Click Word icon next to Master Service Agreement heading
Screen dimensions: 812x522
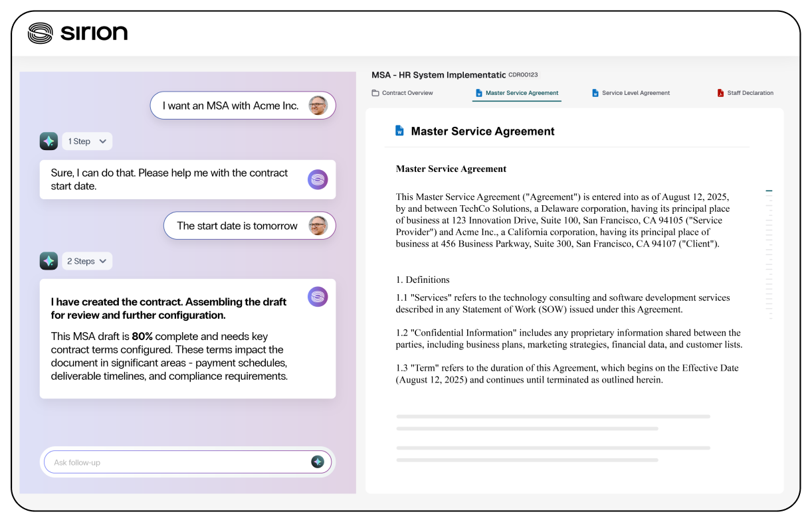(x=399, y=131)
